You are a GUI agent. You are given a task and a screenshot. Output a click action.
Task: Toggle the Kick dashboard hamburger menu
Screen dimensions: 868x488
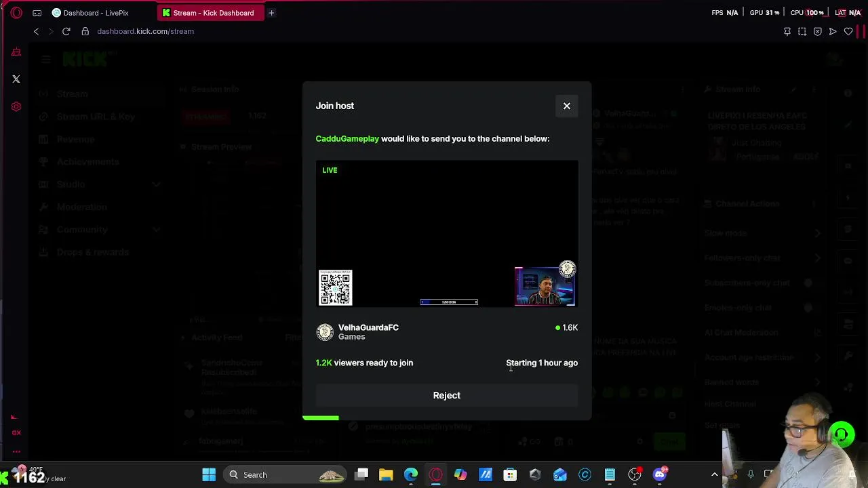(x=45, y=60)
